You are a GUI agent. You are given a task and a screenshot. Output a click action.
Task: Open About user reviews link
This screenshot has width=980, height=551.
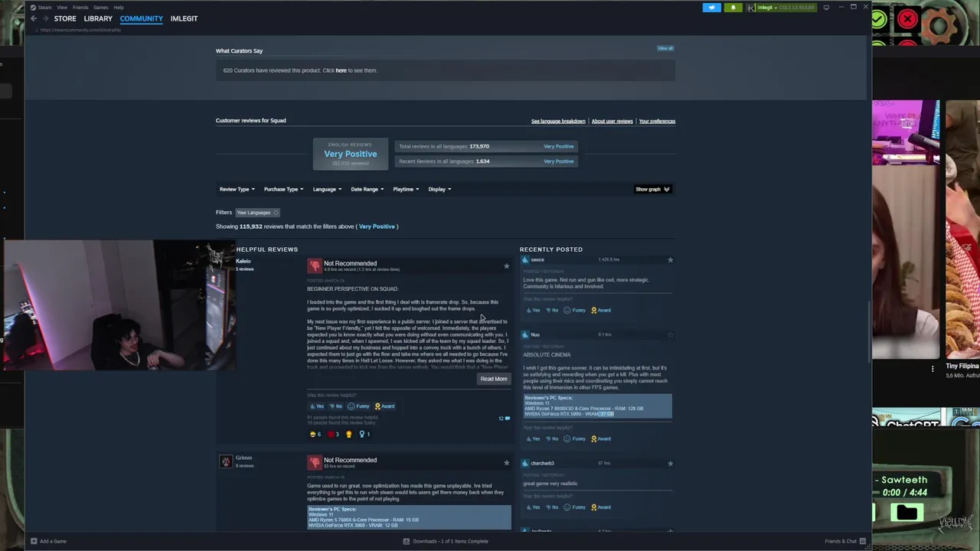tap(612, 121)
